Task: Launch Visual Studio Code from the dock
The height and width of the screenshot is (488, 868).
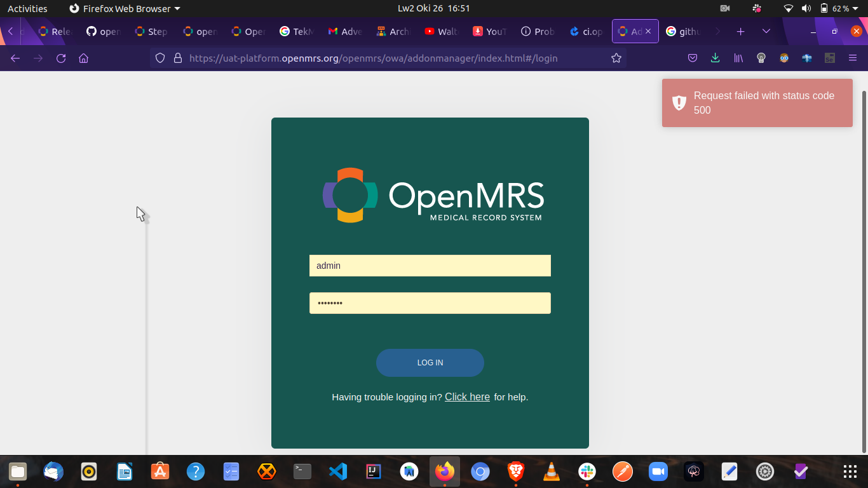Action: click(x=338, y=471)
